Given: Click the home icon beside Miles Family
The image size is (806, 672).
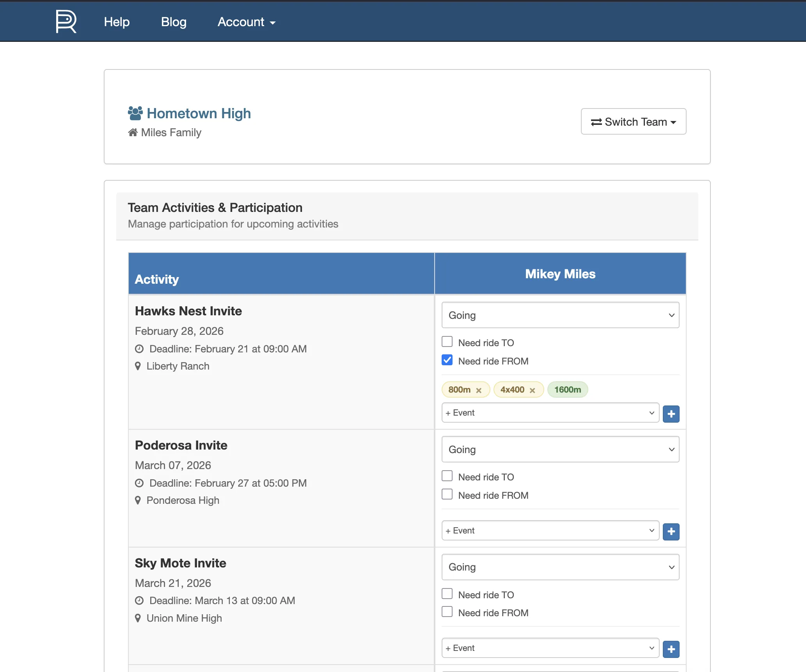Looking at the screenshot, I should 133,133.
